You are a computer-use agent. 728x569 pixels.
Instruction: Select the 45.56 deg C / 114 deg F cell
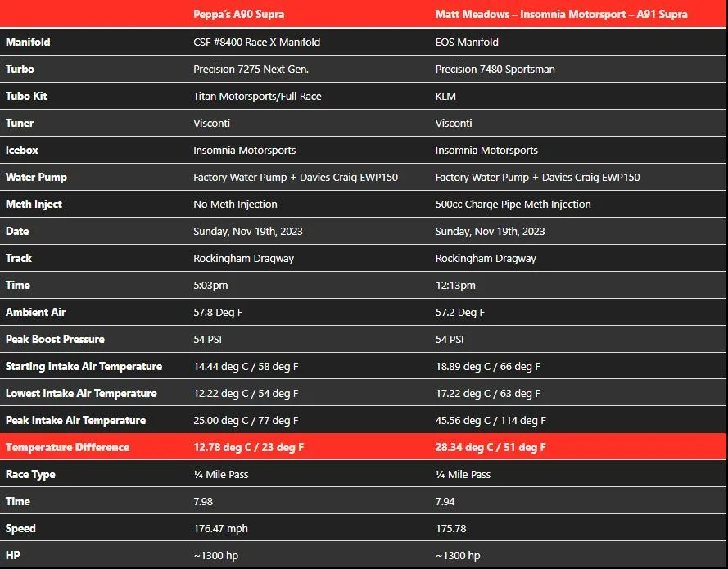(x=491, y=421)
